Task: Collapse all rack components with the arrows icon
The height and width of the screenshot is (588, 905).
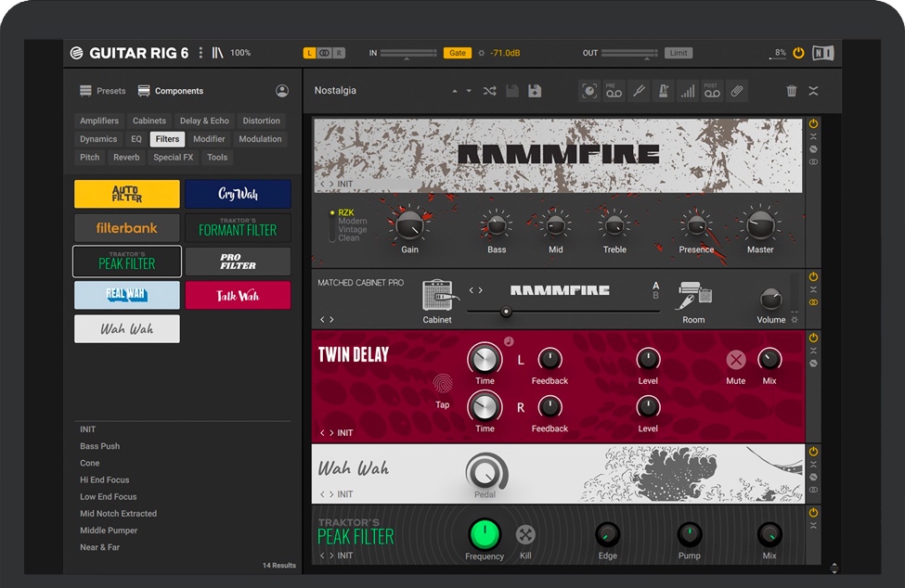Action: click(x=813, y=91)
